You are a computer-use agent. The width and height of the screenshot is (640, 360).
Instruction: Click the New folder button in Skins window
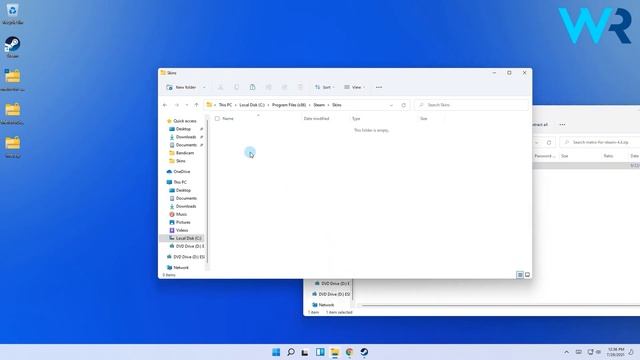(181, 87)
